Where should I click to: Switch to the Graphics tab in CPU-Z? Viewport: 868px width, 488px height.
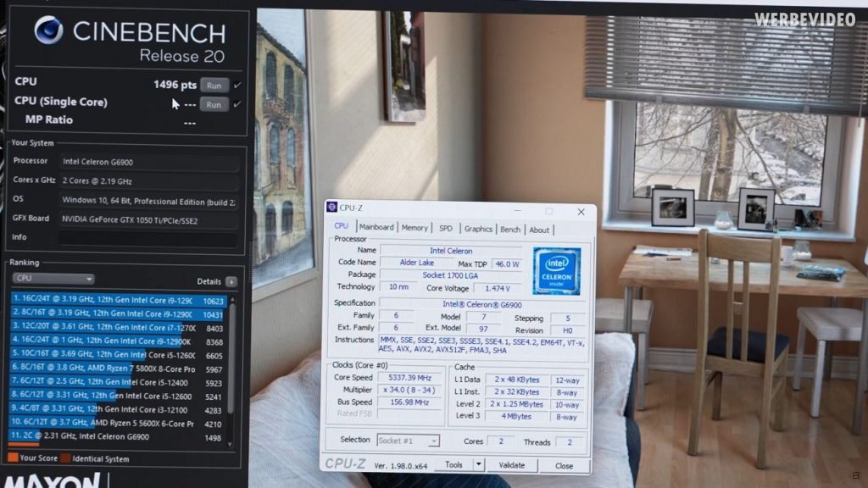point(478,229)
